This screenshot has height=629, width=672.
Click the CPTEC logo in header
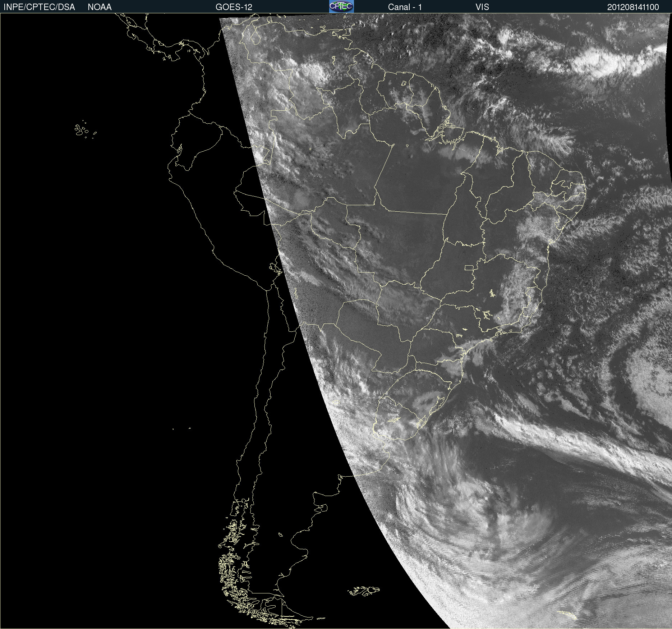point(341,6)
